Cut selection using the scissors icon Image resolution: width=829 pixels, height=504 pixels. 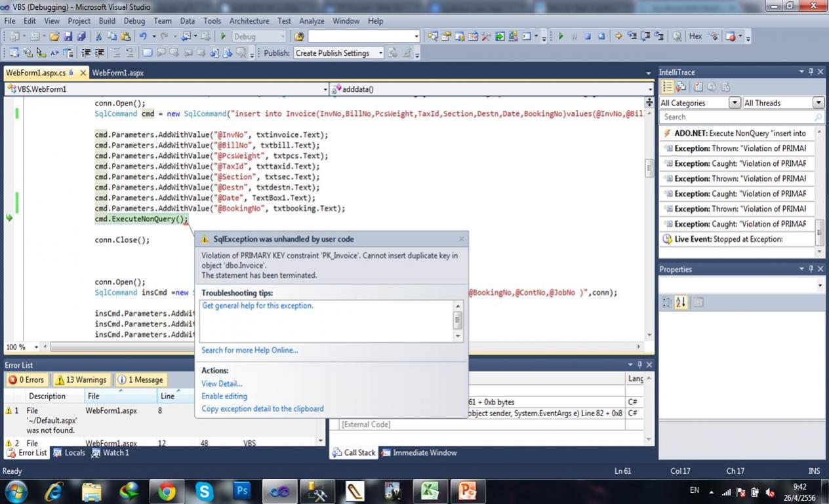pyautogui.click(x=99, y=37)
